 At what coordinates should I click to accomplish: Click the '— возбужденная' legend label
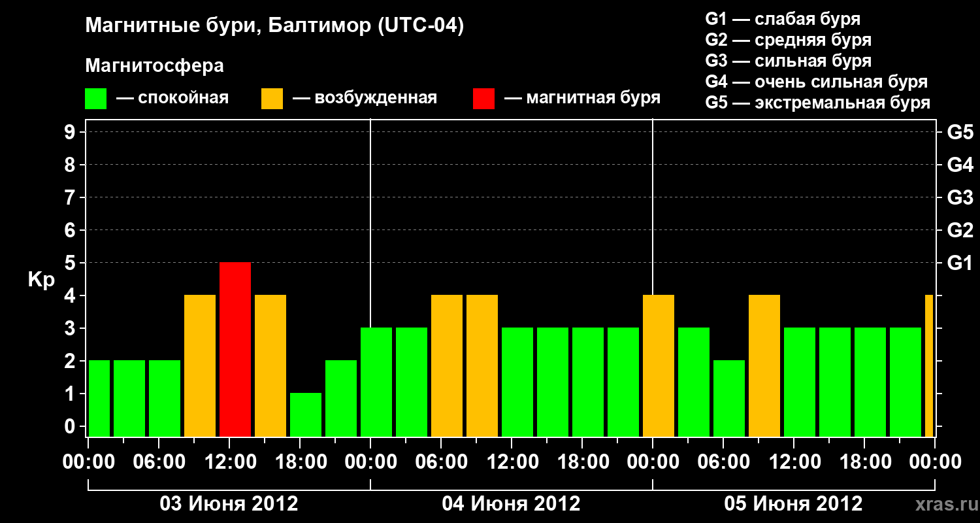tap(365, 99)
